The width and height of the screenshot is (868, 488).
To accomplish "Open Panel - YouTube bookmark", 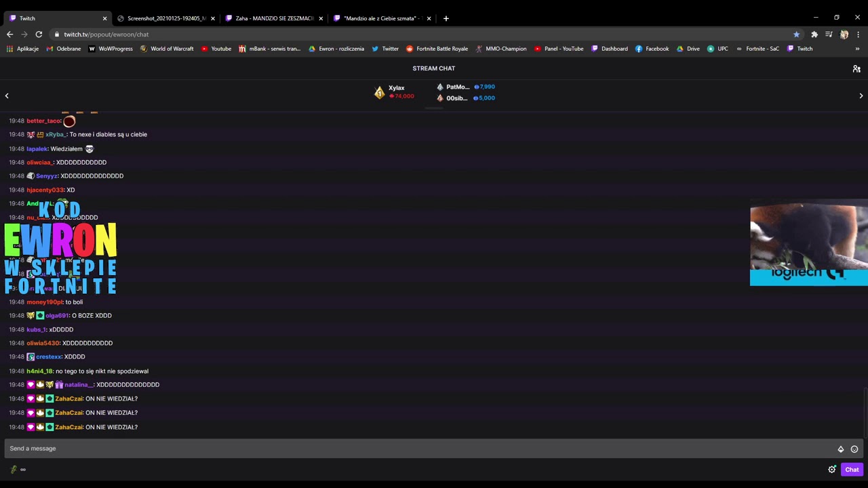I will pos(559,49).
